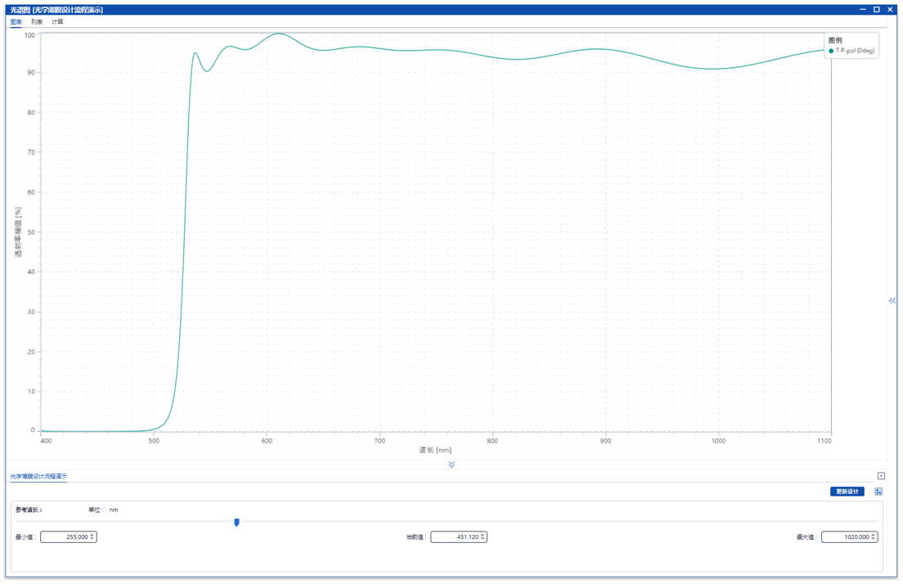Viewport: 903px width, 588px height.
Task: Switch to the 图表 tab
Action: click(x=16, y=22)
